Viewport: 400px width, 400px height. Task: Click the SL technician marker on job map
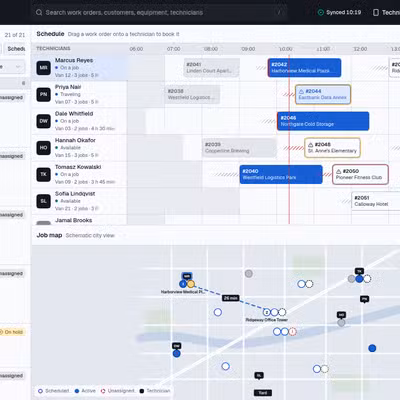pos(259,376)
